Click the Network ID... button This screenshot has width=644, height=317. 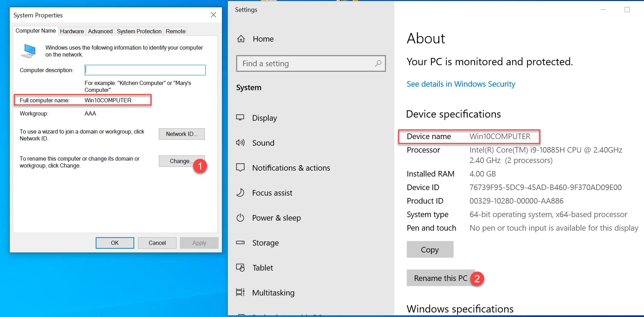[x=182, y=134]
